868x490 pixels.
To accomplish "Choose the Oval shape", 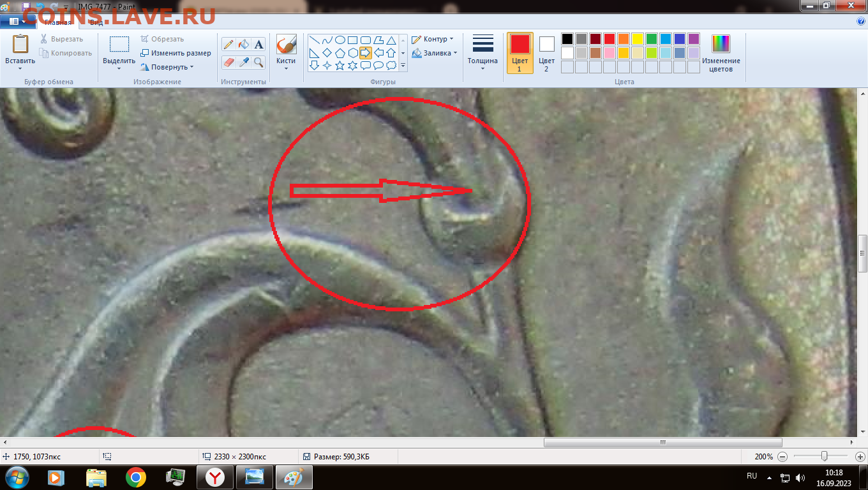I will [340, 40].
